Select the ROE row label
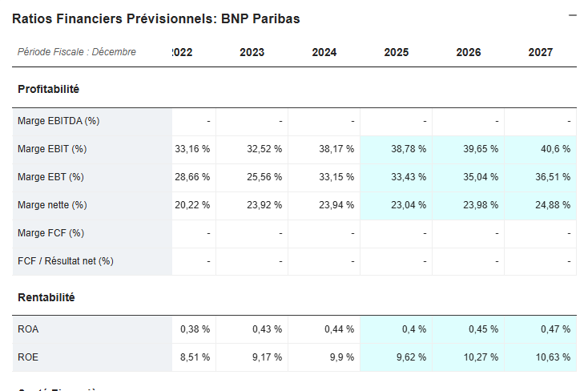Viewport: 588px width, 391px height. (x=28, y=357)
